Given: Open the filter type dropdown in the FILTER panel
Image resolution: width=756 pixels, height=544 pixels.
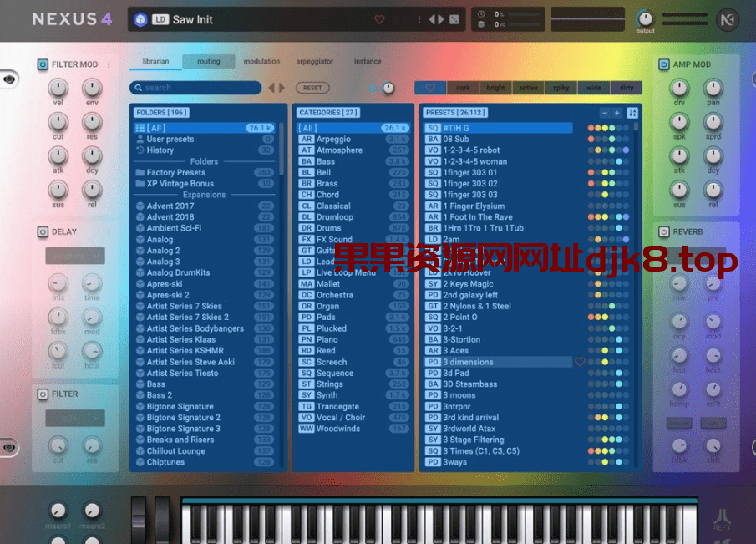Looking at the screenshot, I should click(74, 419).
